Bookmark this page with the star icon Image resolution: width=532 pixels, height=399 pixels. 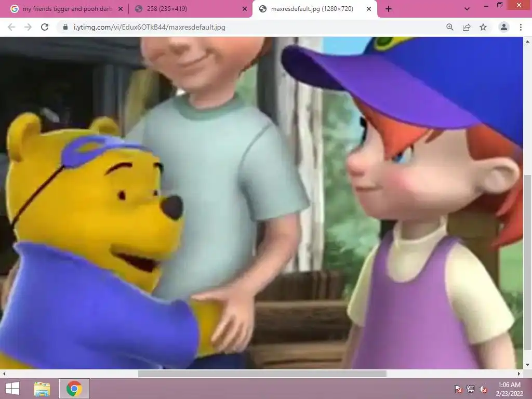tap(483, 27)
